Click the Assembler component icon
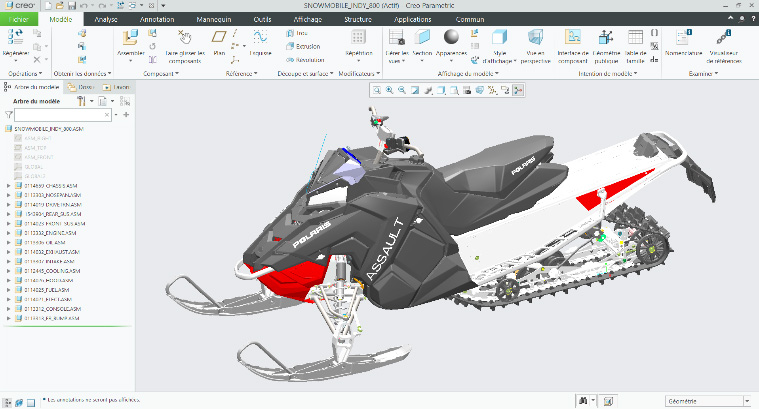 pos(130,40)
